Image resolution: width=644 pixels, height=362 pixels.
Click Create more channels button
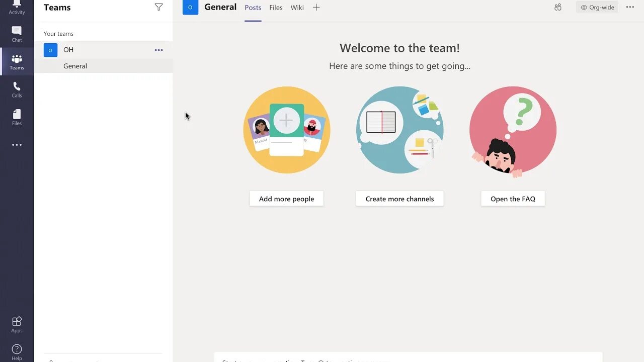tap(399, 199)
